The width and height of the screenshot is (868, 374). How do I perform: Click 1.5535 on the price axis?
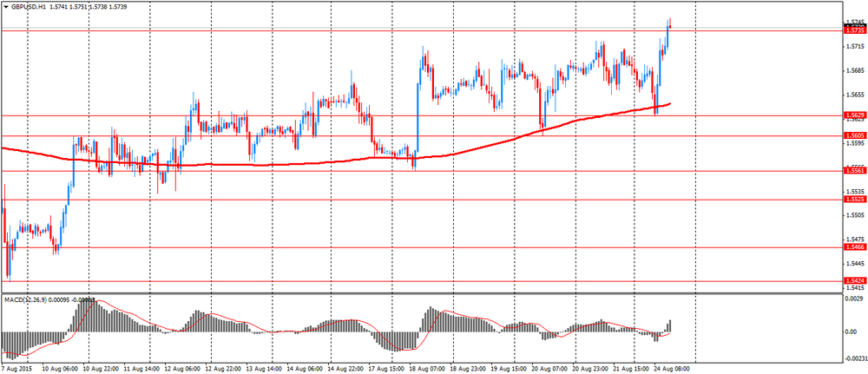pos(854,191)
